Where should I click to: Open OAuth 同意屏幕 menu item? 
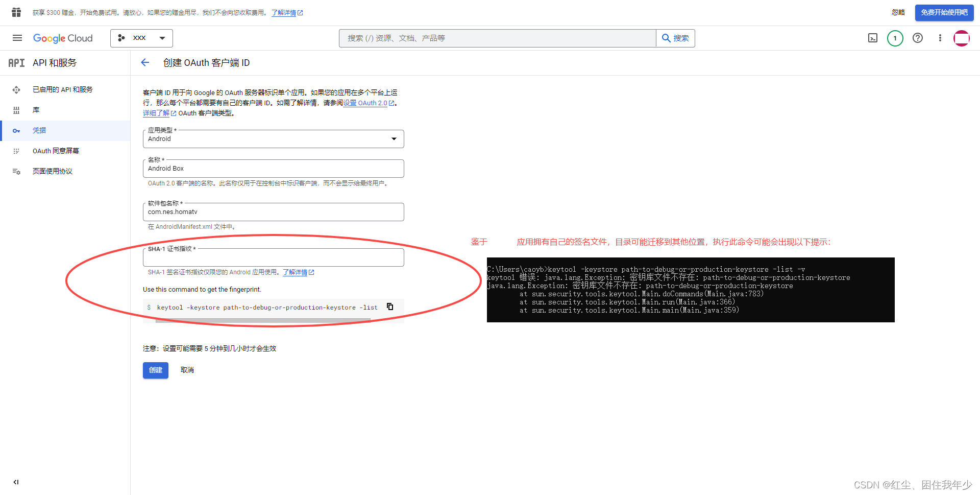(65, 151)
